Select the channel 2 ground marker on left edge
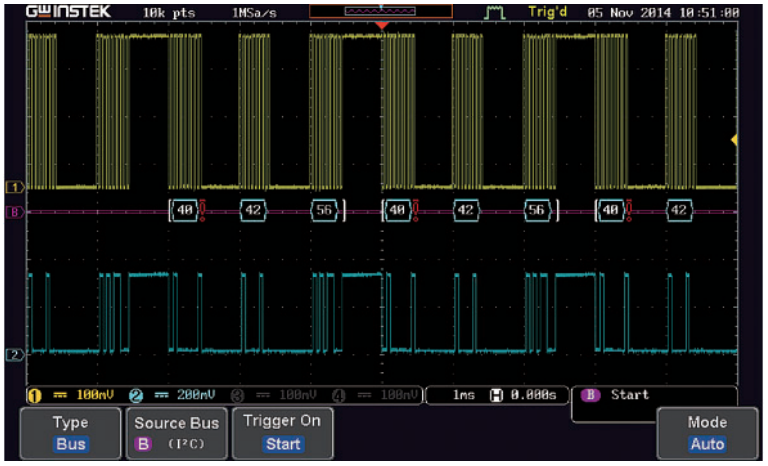768x466 pixels. coord(15,354)
